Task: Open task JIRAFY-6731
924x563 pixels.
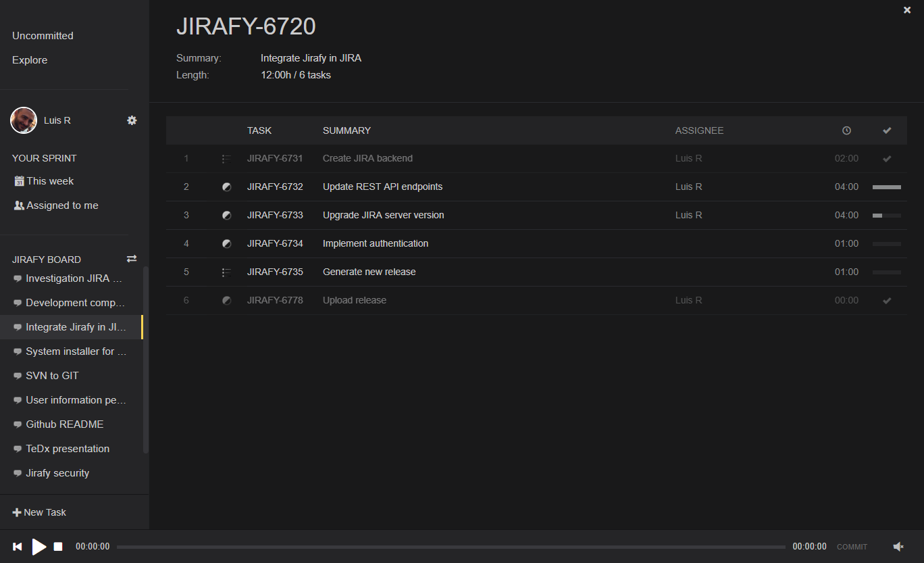Action: tap(275, 158)
